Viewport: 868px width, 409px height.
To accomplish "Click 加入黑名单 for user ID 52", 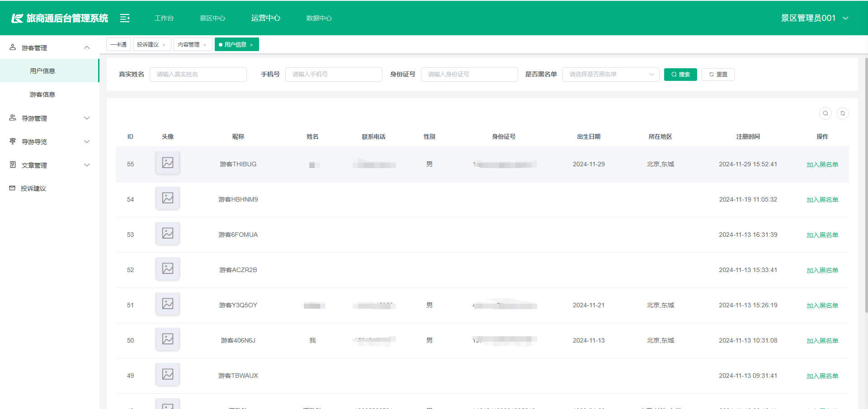I will [822, 270].
